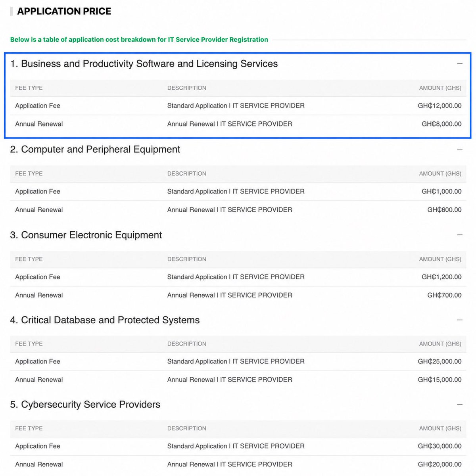The height and width of the screenshot is (476, 476).
Task: Click the APPLICATION PRICE heading
Action: click(64, 11)
